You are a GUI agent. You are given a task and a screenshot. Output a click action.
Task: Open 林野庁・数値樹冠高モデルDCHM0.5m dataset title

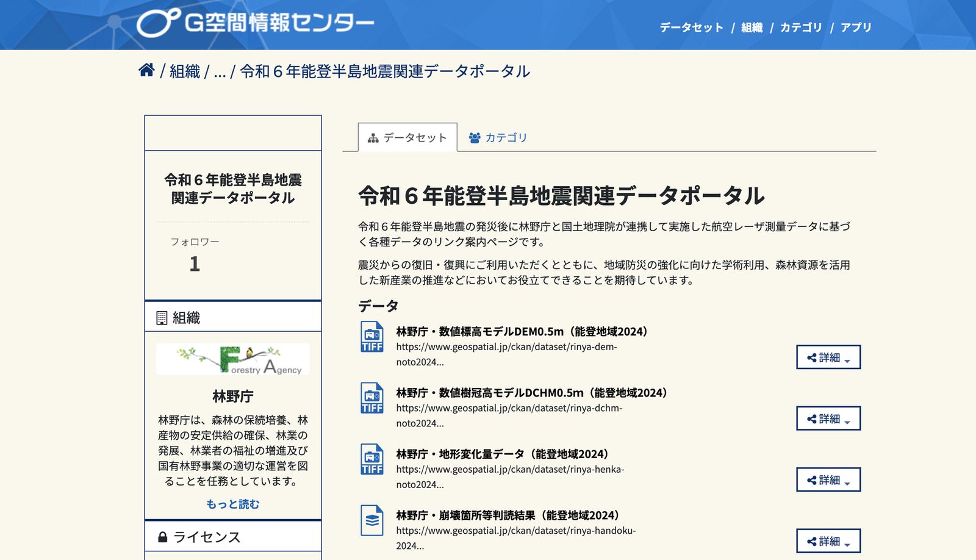[x=533, y=393]
